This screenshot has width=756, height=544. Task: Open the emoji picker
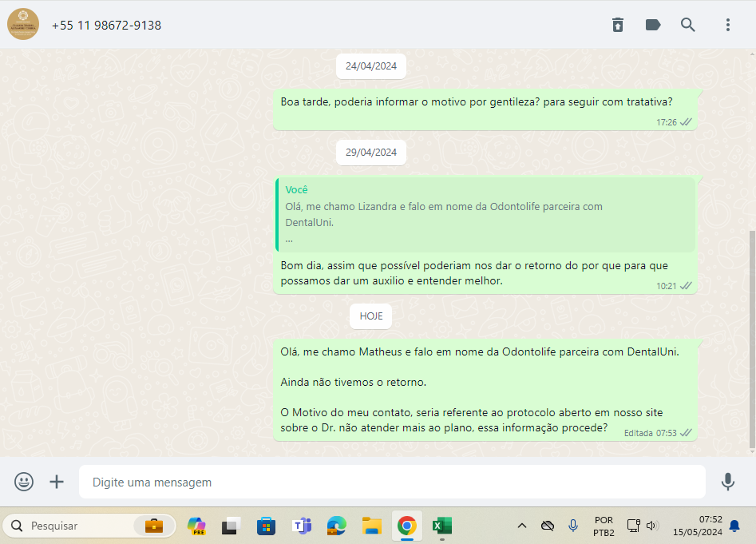click(x=24, y=482)
